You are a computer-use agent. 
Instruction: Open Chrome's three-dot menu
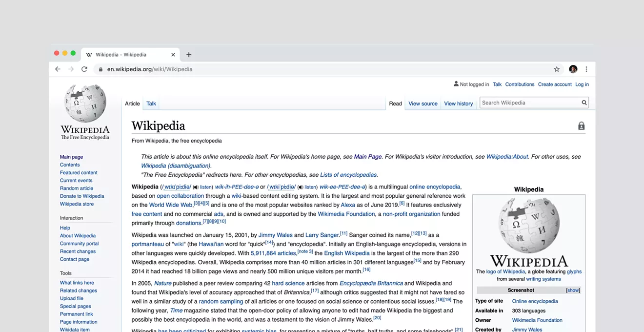point(586,69)
